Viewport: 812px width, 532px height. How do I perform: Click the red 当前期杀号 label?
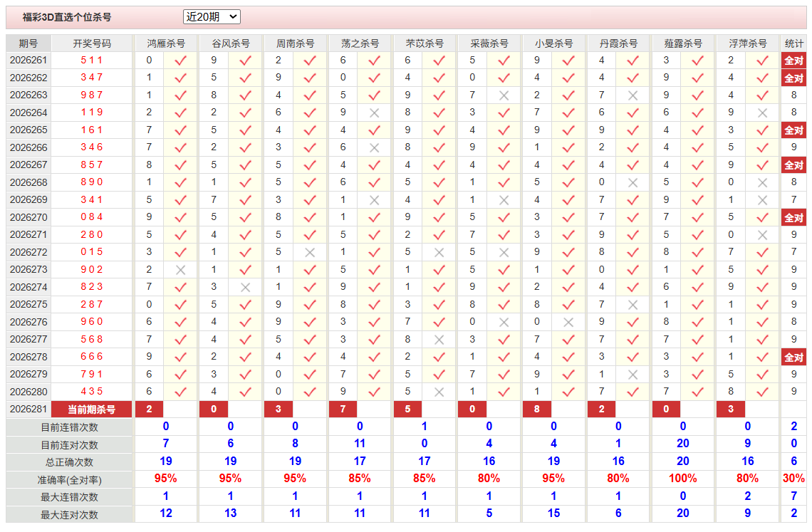92,410
